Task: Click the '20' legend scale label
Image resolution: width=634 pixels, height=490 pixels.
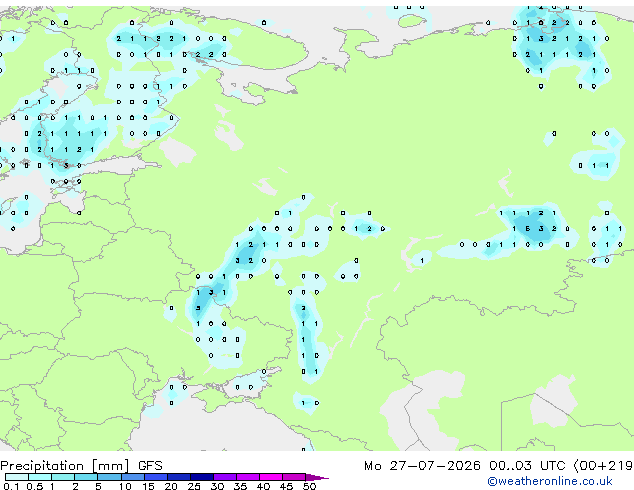Action: (171, 486)
